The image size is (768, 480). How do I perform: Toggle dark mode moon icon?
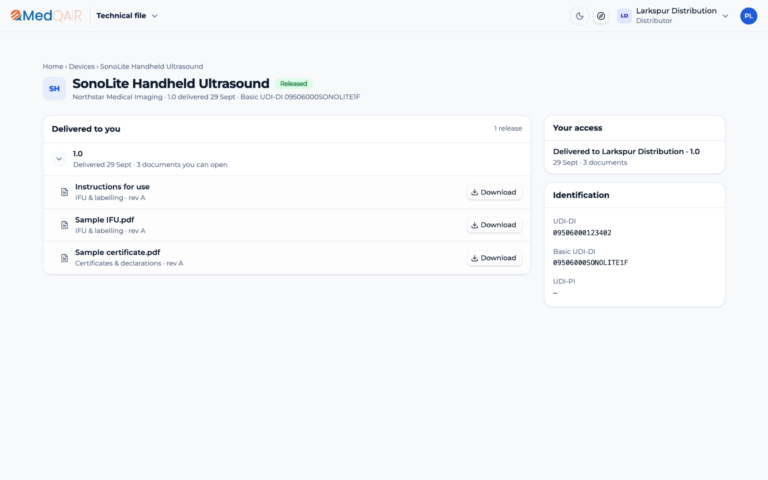coord(579,16)
